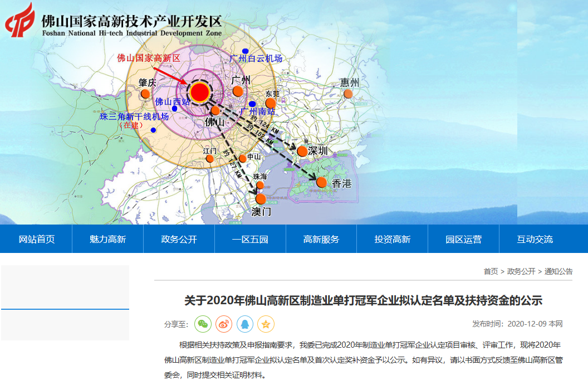Share the article to WeChat
The width and height of the screenshot is (588, 380).
coord(203,324)
